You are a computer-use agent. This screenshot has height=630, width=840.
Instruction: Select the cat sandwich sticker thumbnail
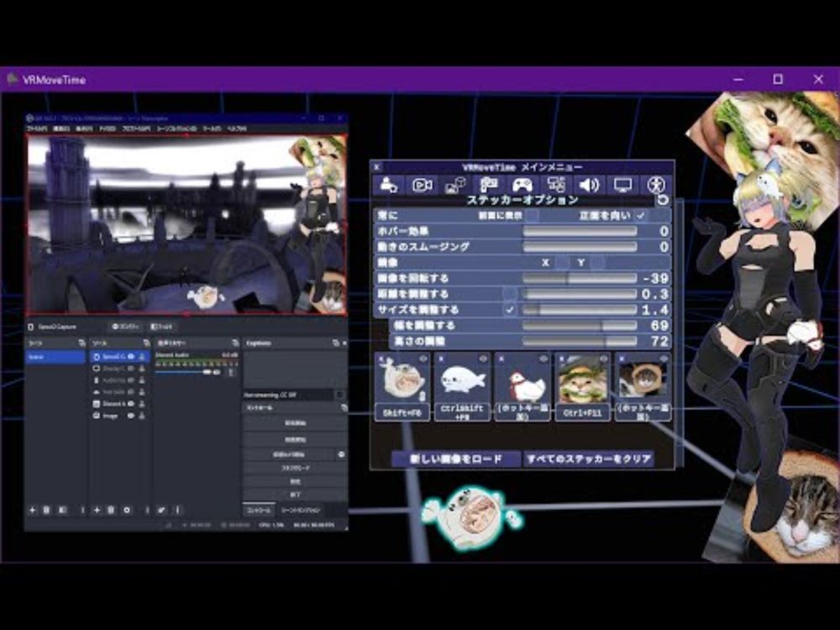coord(583,381)
